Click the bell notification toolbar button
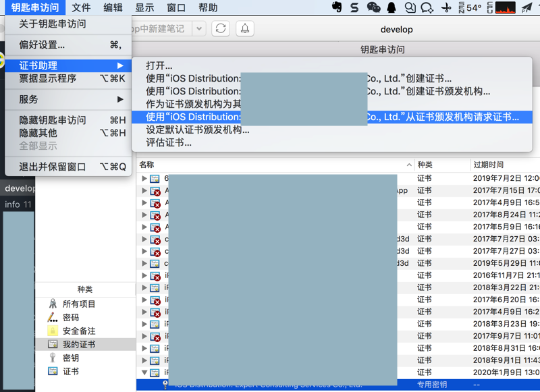The image size is (540, 392). 245,28
